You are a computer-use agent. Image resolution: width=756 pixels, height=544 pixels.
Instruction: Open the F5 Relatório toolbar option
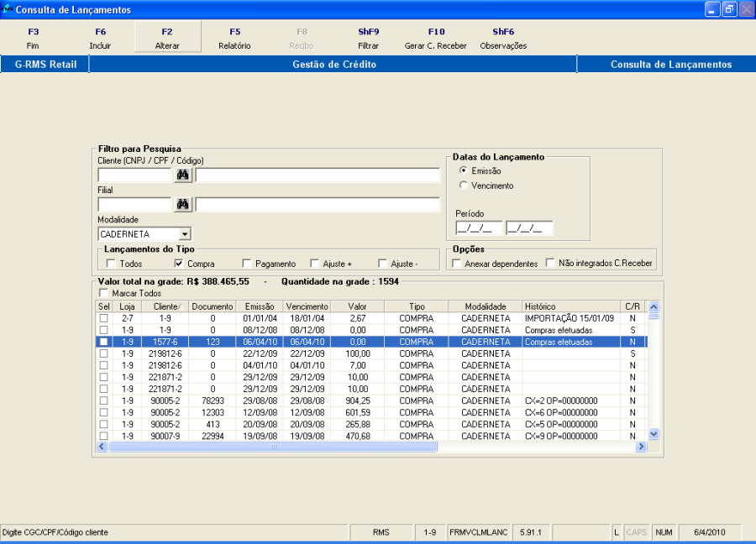click(x=234, y=38)
